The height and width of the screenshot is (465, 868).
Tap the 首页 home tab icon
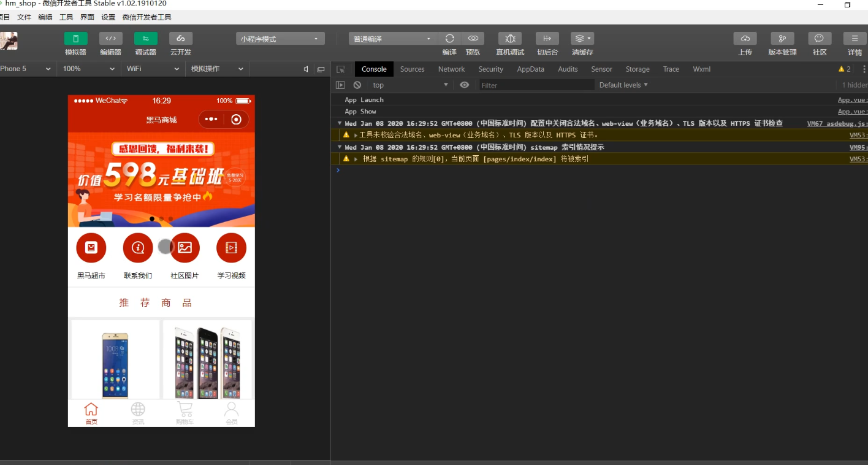(91, 409)
